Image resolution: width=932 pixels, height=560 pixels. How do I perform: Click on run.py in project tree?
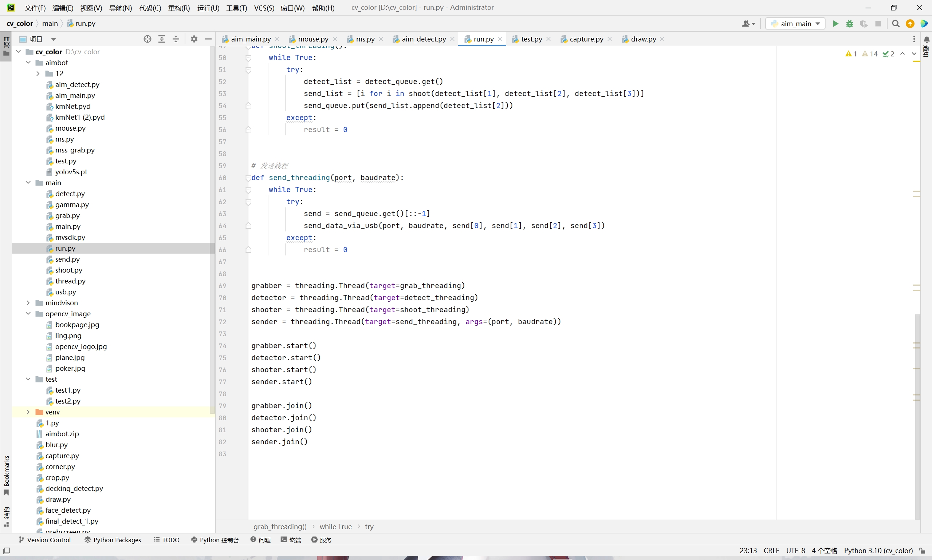(x=65, y=247)
